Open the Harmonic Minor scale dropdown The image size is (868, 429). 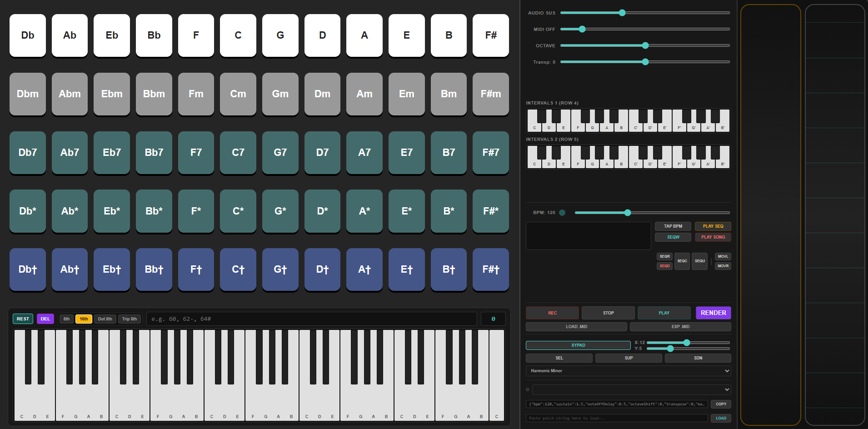click(x=629, y=371)
